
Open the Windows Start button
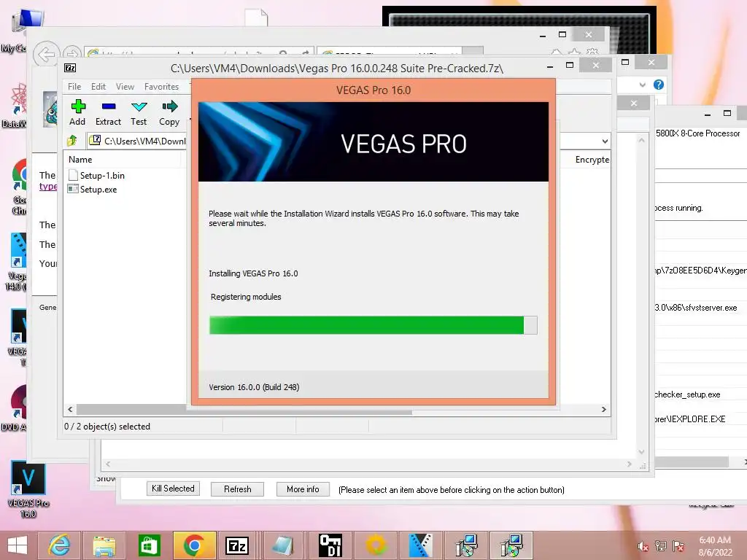(x=18, y=545)
